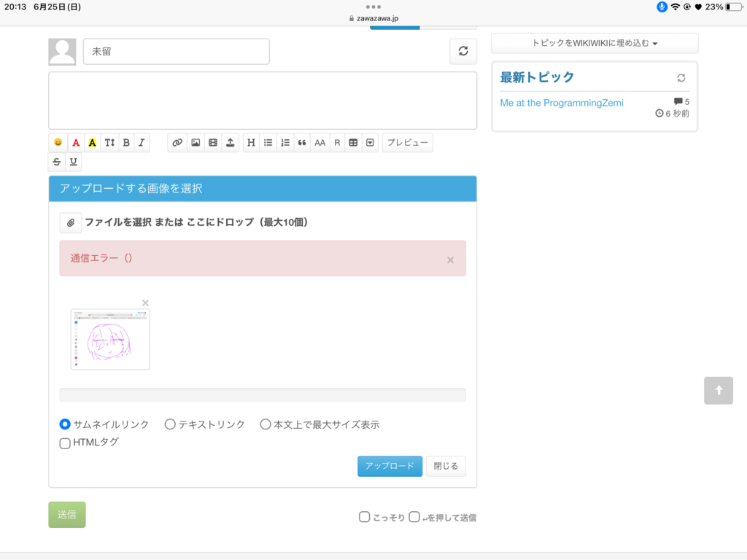747x560 pixels.
Task: Change text size with the TT icon
Action: (109, 142)
